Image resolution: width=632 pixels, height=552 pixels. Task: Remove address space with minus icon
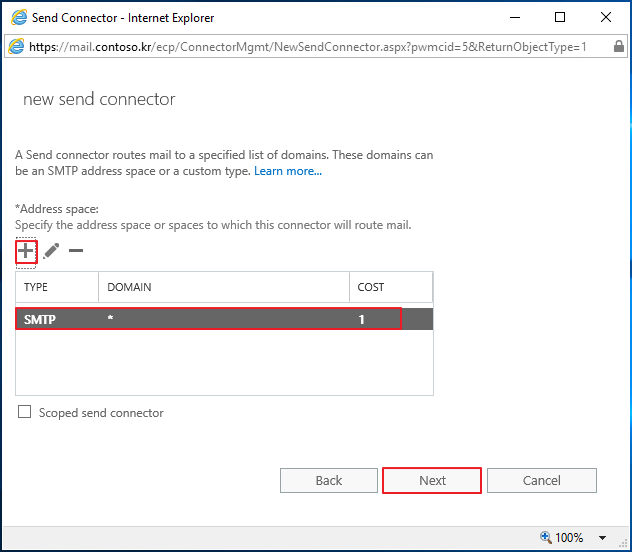tap(76, 251)
